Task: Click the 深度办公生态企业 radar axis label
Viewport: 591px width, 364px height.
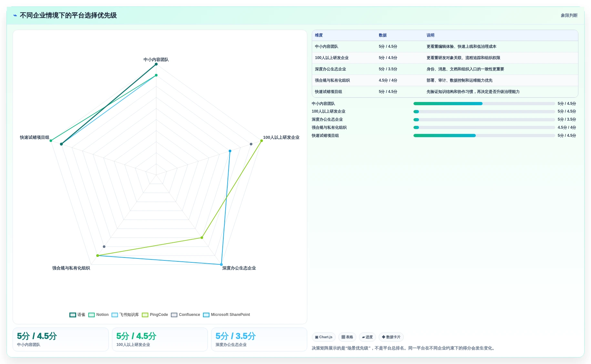Action: pyautogui.click(x=239, y=268)
